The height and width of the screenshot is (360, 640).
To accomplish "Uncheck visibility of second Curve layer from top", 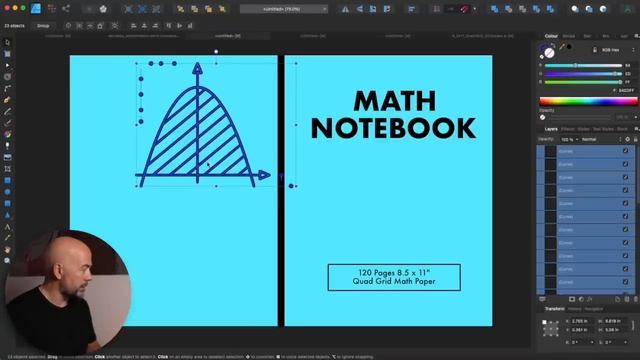I will 625,164.
